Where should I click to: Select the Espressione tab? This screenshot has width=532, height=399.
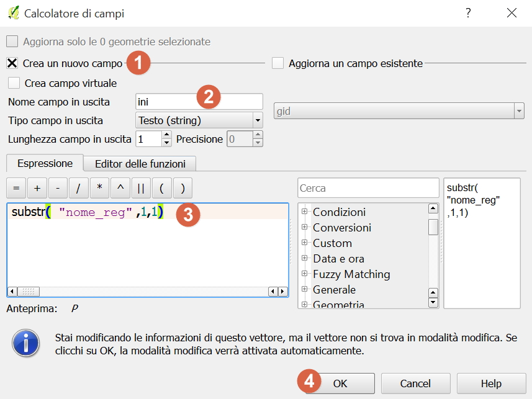[45, 163]
